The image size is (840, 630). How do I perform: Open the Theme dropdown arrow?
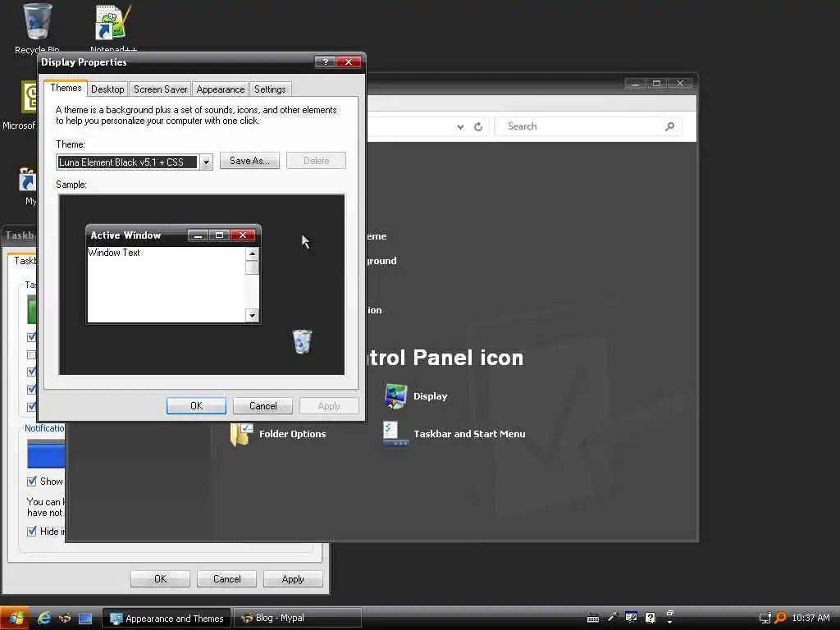click(206, 162)
